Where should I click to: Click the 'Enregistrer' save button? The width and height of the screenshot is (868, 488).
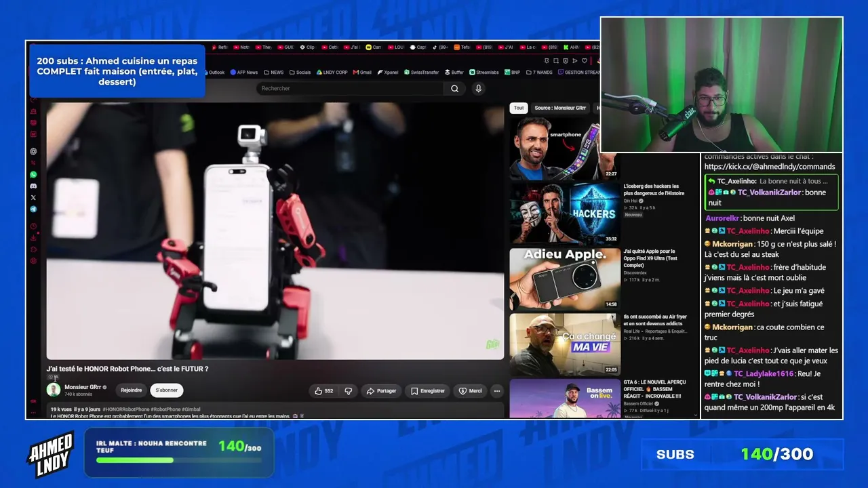(428, 390)
